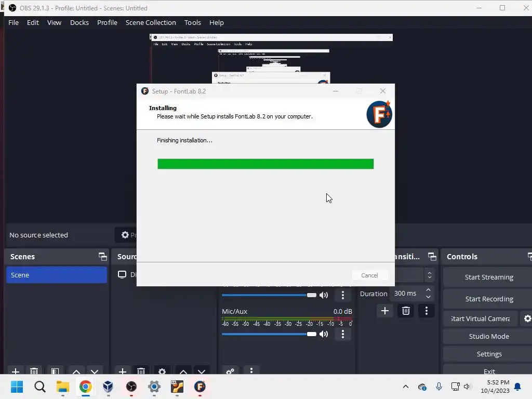Screen dimensions: 532x399
Task: Open Desktop Audio channel options menu
Action: (343, 295)
